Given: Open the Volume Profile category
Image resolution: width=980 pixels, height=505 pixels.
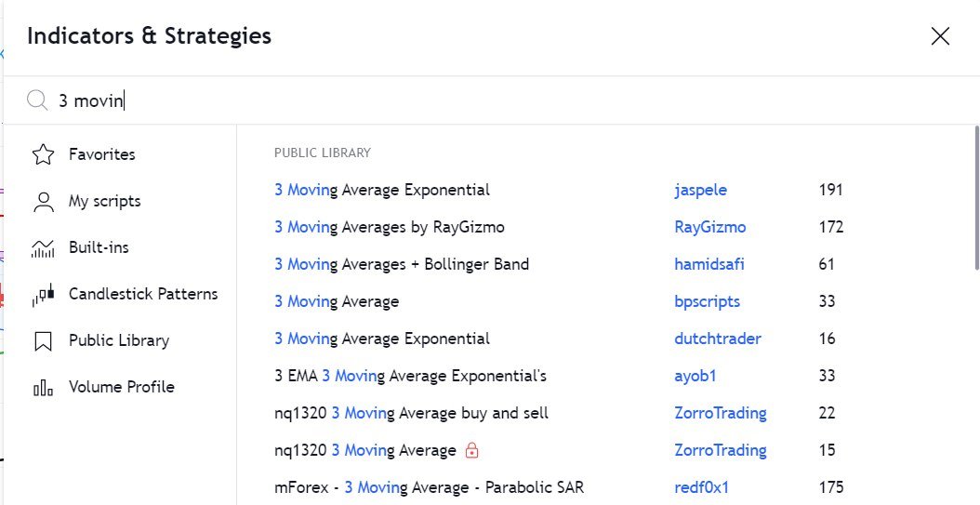Looking at the screenshot, I should tap(120, 388).
